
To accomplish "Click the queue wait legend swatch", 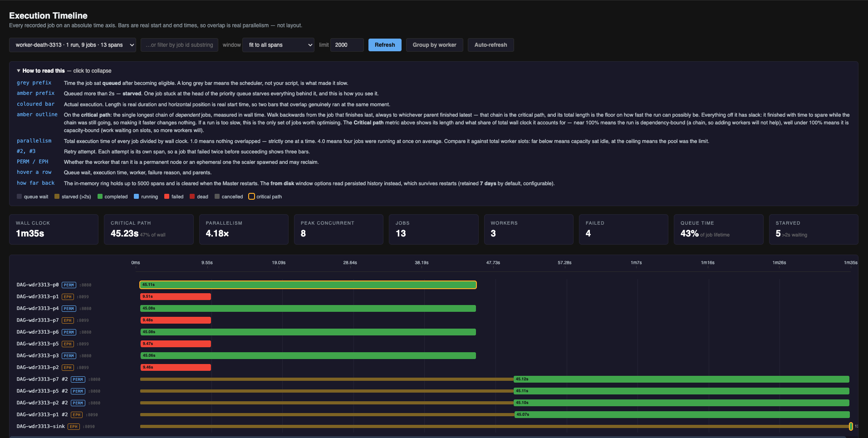I will click(19, 197).
